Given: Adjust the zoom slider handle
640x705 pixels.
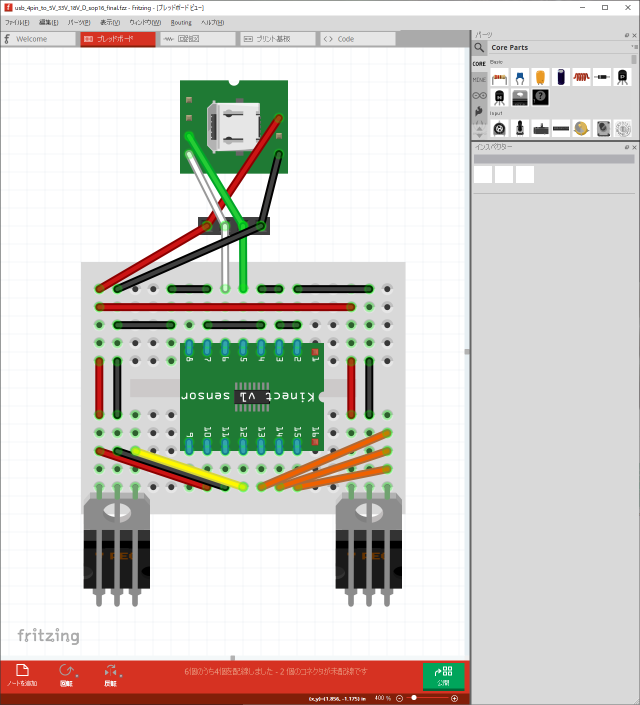Looking at the screenshot, I should click(414, 698).
